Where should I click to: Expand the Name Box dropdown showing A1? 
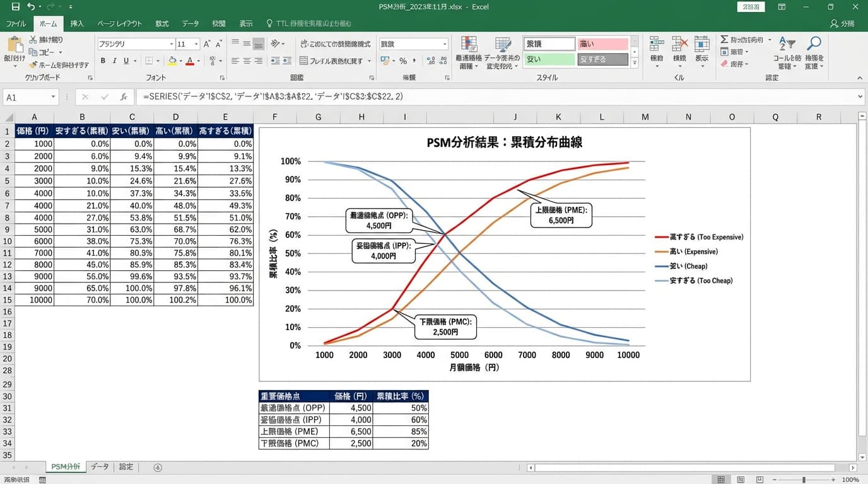pos(54,97)
